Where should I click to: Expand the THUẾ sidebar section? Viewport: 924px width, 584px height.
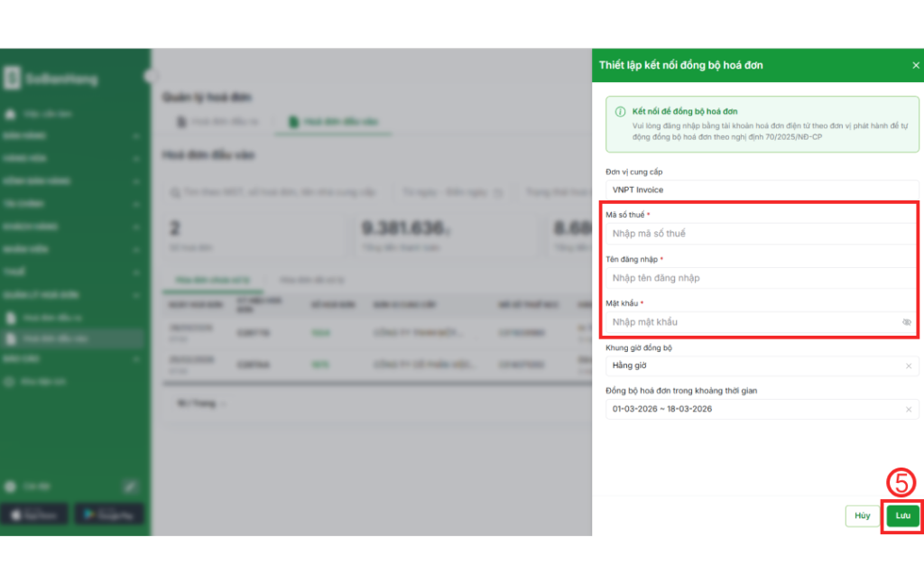click(x=72, y=272)
